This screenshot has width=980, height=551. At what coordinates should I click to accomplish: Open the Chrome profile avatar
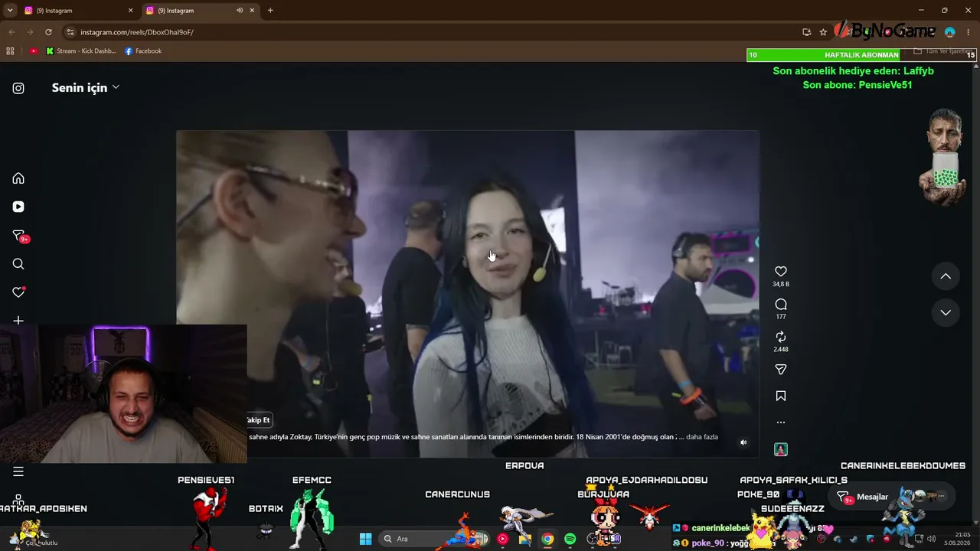(x=950, y=32)
